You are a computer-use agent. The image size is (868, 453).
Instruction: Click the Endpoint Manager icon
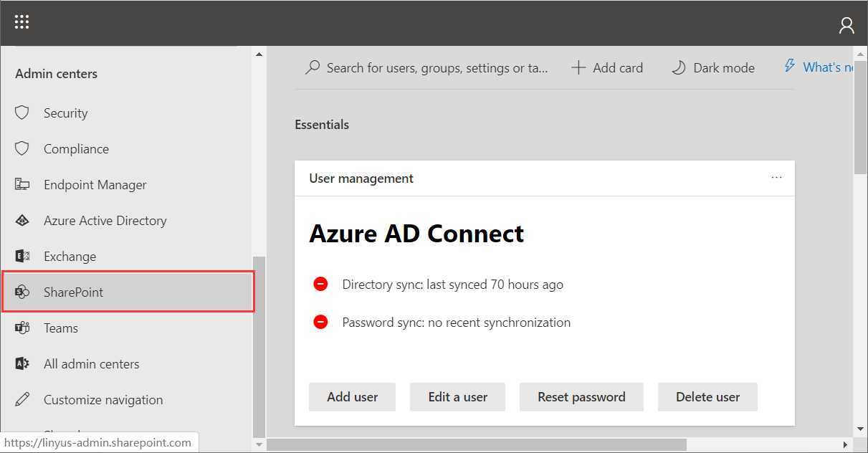pyautogui.click(x=22, y=184)
